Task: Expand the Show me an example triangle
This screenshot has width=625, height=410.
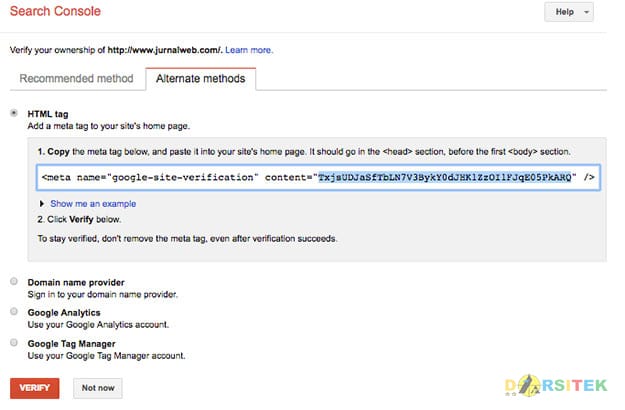Action: pyautogui.click(x=41, y=204)
